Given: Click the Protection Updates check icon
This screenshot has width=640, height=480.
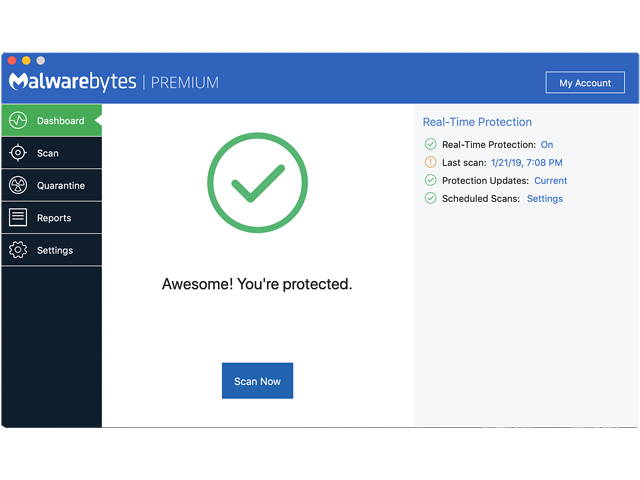Looking at the screenshot, I should [430, 180].
